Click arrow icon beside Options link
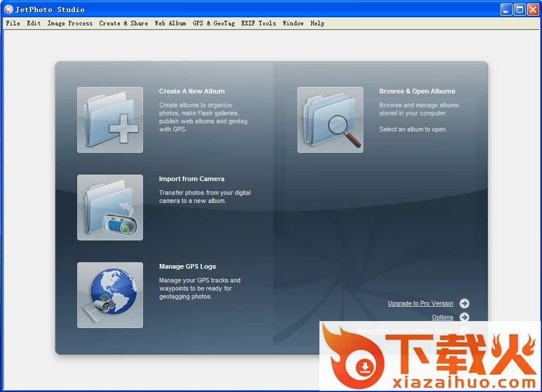Image resolution: width=542 pixels, height=392 pixels. pos(464,317)
